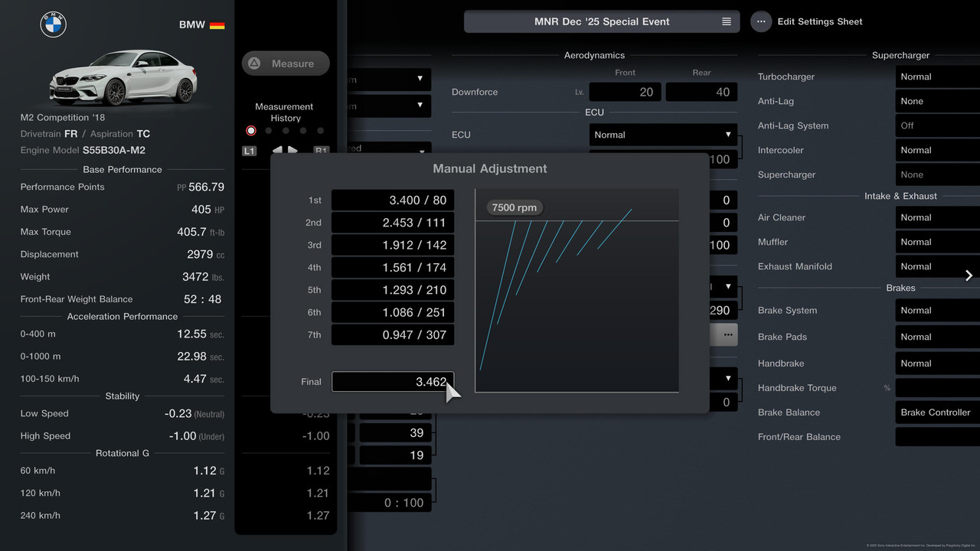Select the last Measurement History dot
The width and height of the screenshot is (980, 551).
pyautogui.click(x=321, y=131)
